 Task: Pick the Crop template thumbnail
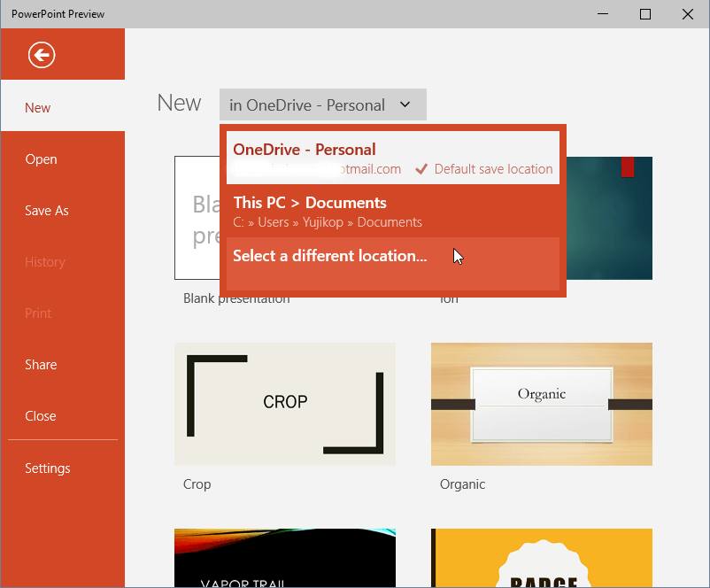point(285,404)
